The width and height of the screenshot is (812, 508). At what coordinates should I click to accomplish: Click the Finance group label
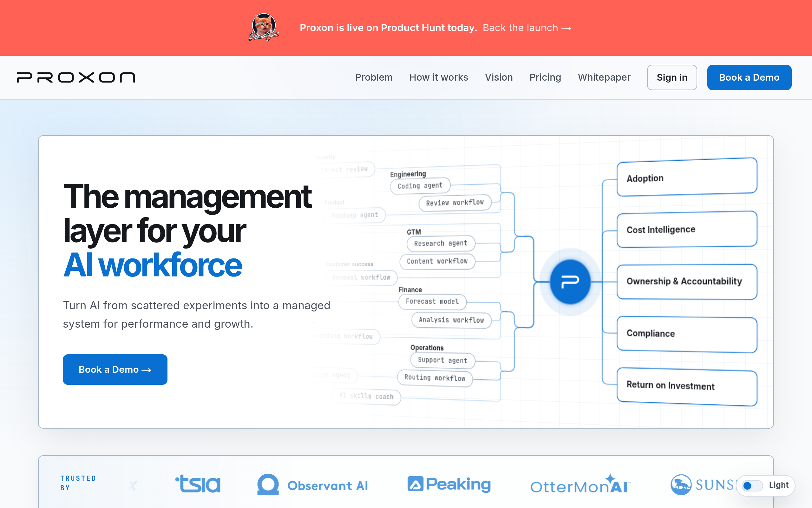(x=410, y=290)
